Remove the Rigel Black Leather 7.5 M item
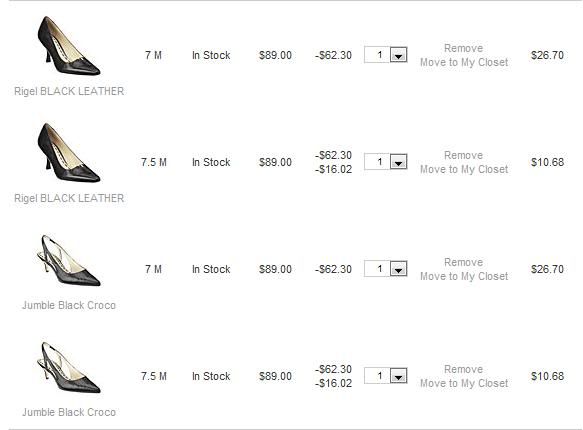The width and height of the screenshot is (583, 430). (x=464, y=155)
